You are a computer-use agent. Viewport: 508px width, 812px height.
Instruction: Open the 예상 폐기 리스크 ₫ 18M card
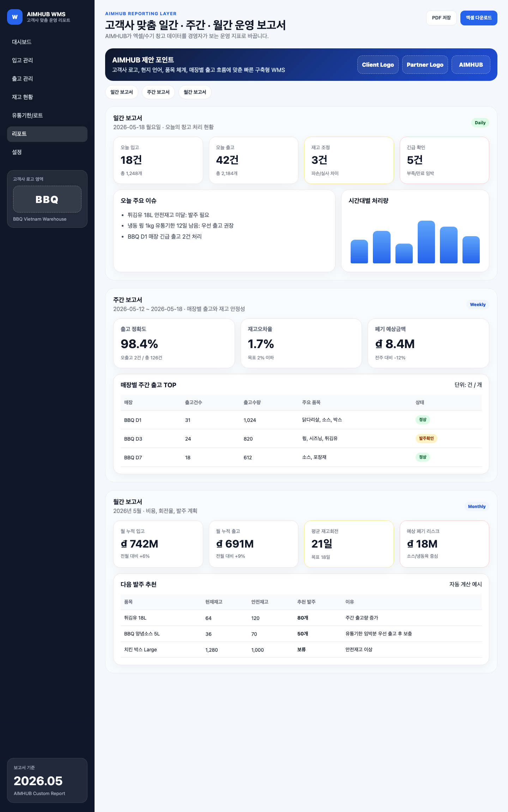[x=445, y=544]
